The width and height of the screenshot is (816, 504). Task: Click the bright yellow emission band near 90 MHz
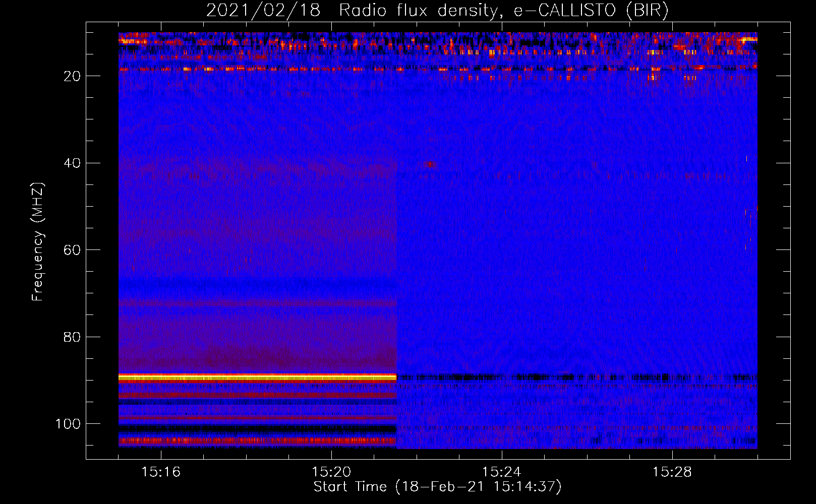(x=258, y=377)
